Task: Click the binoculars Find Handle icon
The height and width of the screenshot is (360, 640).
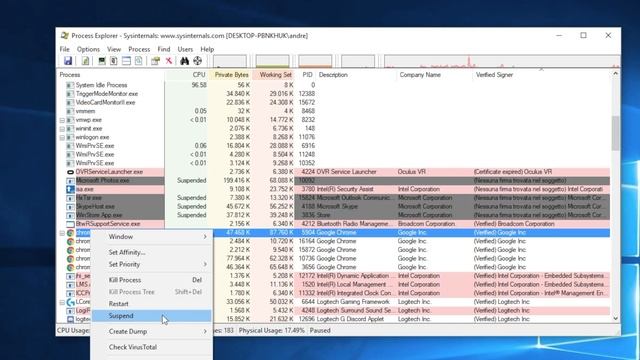Action: [184, 61]
